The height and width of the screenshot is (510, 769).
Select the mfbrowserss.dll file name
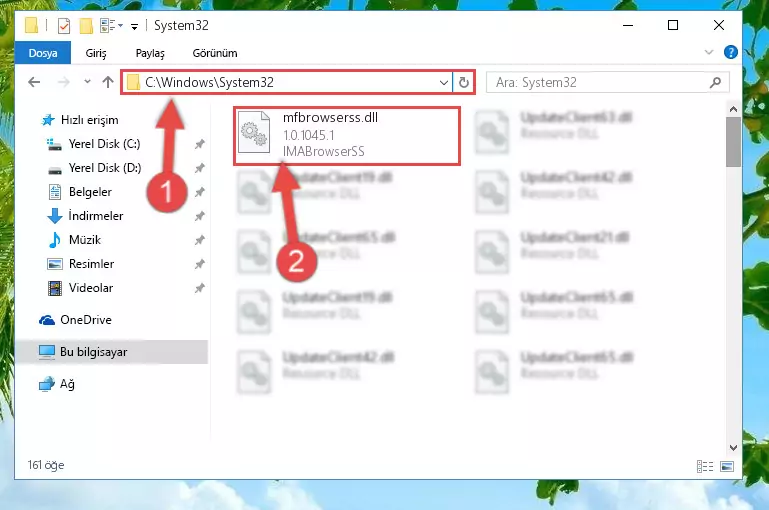click(x=330, y=118)
